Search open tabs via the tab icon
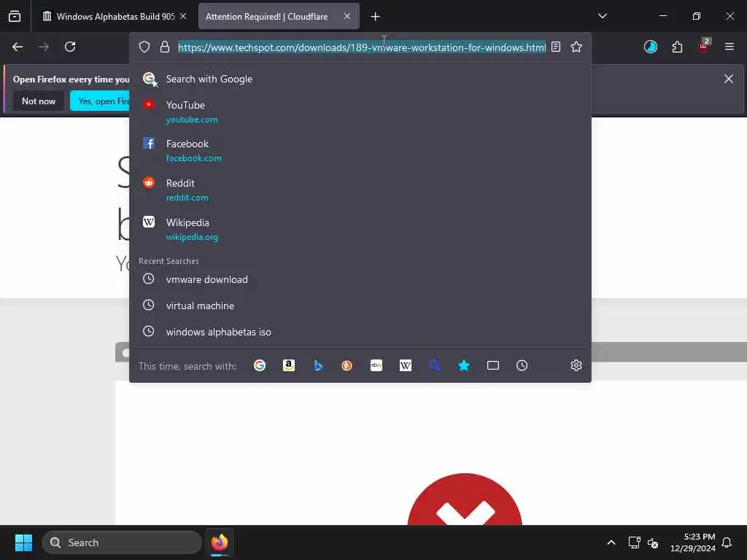The height and width of the screenshot is (560, 747). (x=493, y=365)
